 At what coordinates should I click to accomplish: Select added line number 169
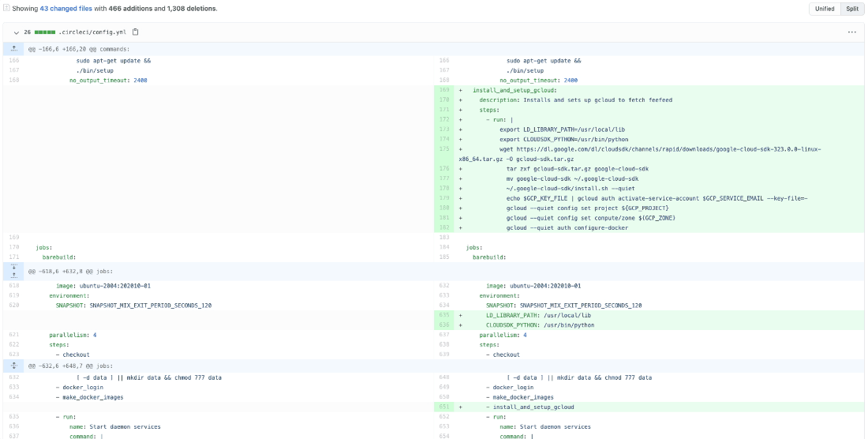(x=445, y=90)
